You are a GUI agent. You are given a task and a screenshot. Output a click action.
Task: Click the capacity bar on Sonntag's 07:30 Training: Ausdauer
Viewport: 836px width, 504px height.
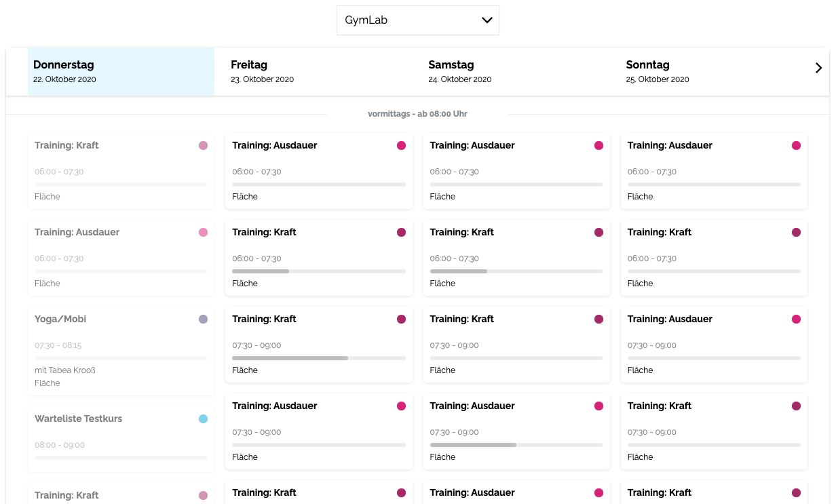(x=714, y=358)
